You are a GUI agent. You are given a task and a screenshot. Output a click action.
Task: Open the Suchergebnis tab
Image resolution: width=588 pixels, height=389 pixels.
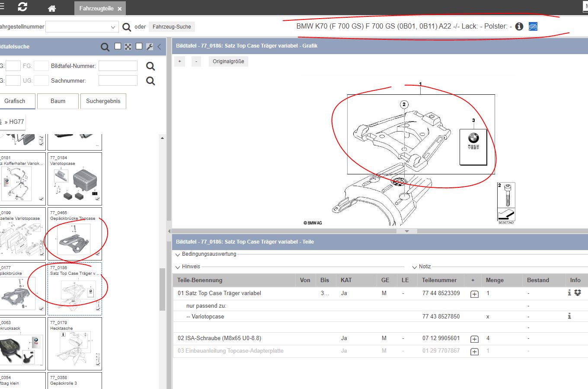tap(103, 101)
